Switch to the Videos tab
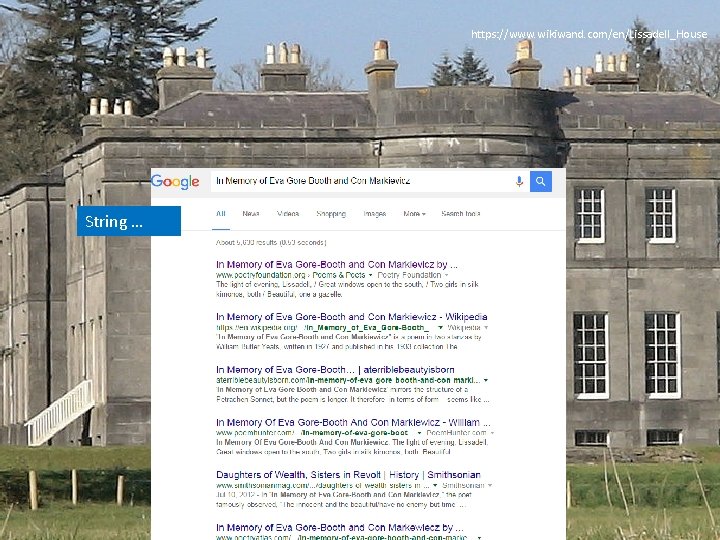The width and height of the screenshot is (720, 540). [288, 214]
